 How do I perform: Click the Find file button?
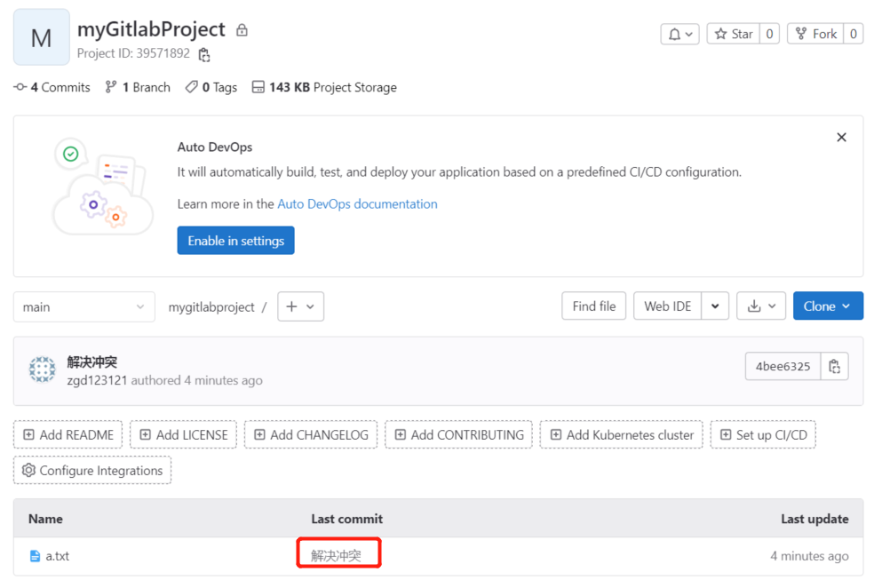point(594,306)
